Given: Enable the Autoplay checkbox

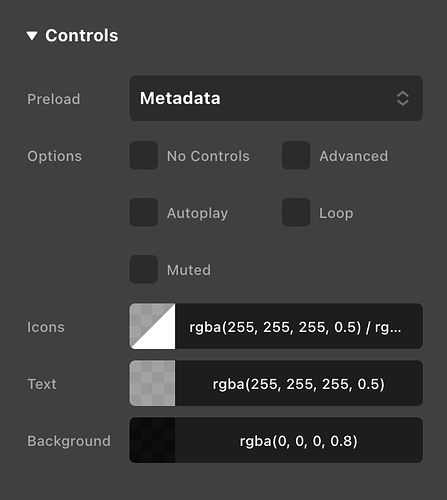Looking at the screenshot, I should (x=144, y=212).
